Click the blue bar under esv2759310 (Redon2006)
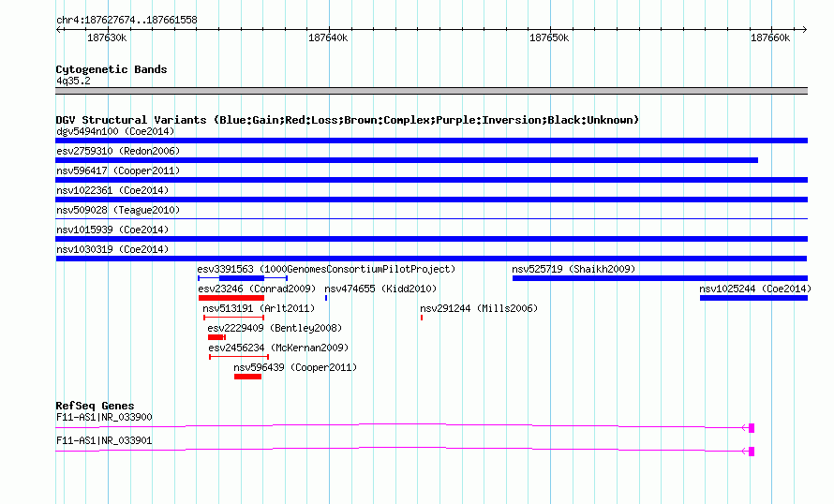Screen dimensions: 834x504 coord(407,160)
